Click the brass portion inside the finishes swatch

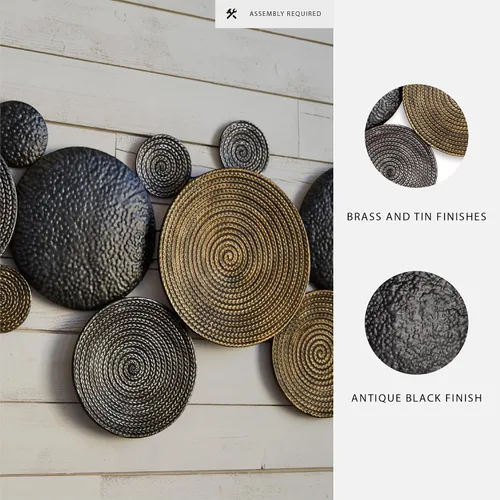pos(437,120)
